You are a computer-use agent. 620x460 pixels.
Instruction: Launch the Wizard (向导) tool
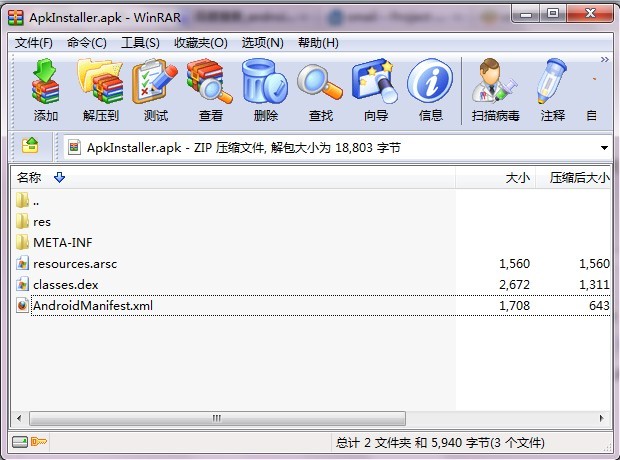[374, 81]
